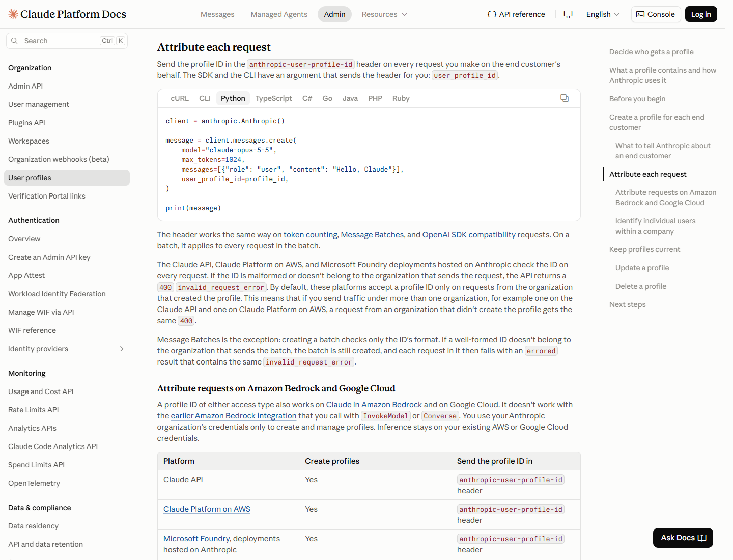Click the Log in button
Viewport: 733px width, 560px height.
(701, 14)
